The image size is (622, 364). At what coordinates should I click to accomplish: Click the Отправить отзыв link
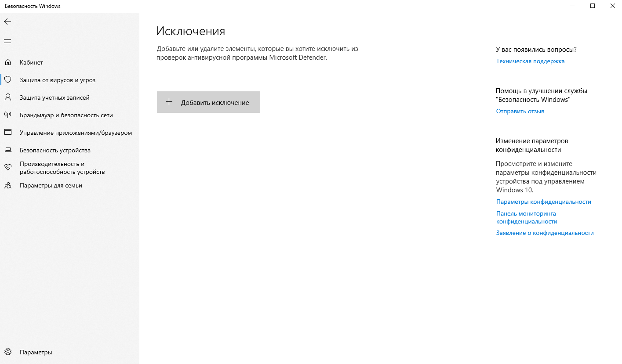click(520, 112)
